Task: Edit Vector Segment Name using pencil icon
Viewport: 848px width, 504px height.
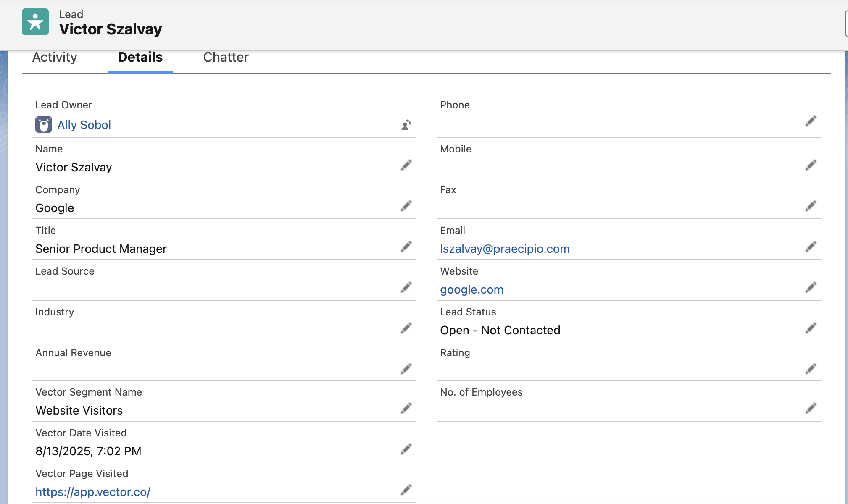Action: coord(406,408)
